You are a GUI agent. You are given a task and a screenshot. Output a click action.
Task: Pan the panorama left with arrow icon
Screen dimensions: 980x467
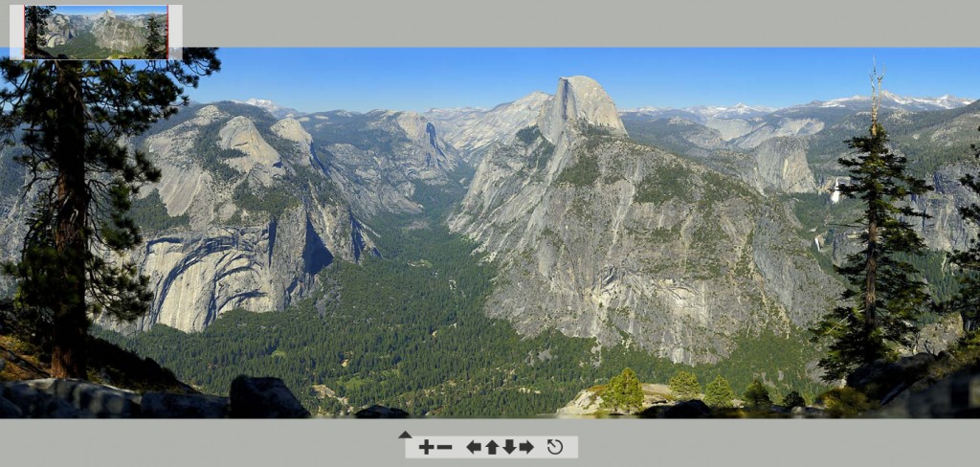tap(474, 447)
